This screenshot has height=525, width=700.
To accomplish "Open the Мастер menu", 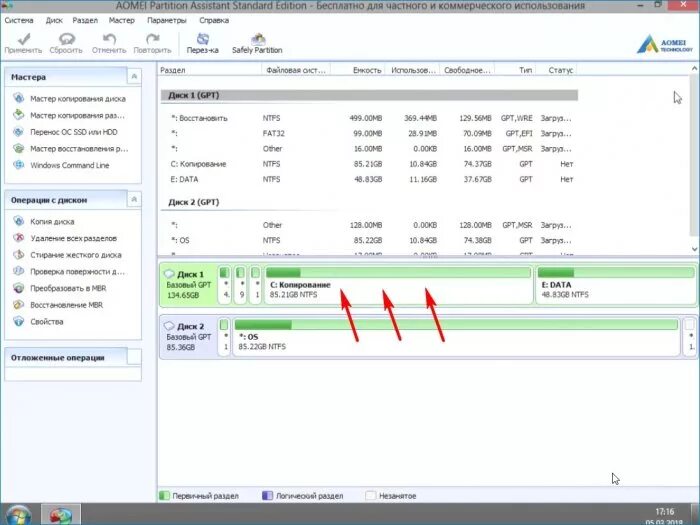I will point(121,21).
